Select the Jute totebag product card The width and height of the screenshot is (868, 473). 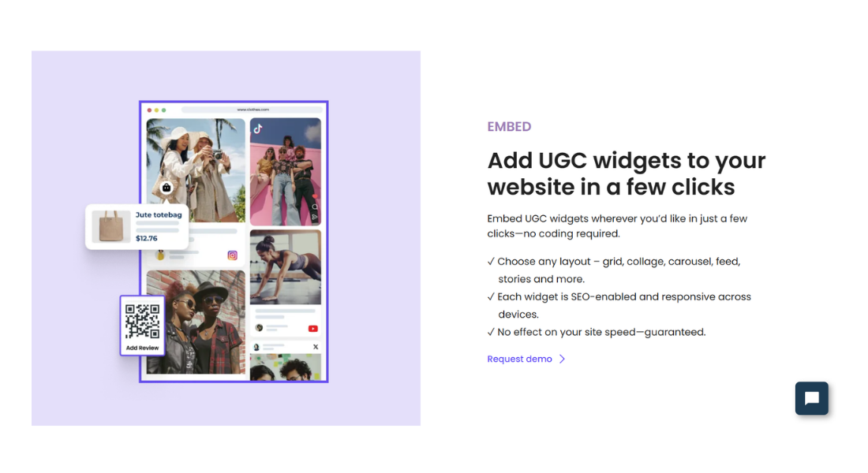pos(138,226)
